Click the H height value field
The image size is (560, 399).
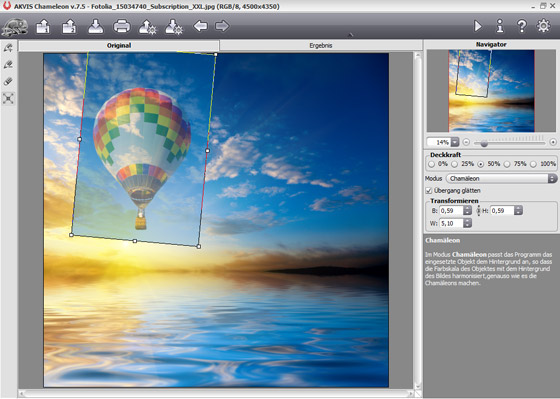502,211
